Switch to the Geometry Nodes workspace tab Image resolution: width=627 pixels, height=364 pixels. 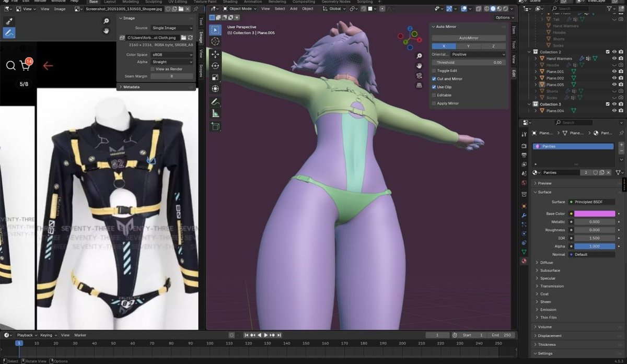pos(336,2)
